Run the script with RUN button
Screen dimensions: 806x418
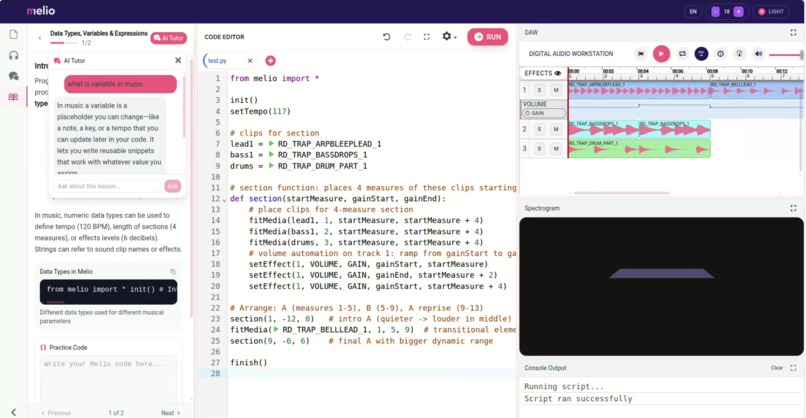[487, 37]
